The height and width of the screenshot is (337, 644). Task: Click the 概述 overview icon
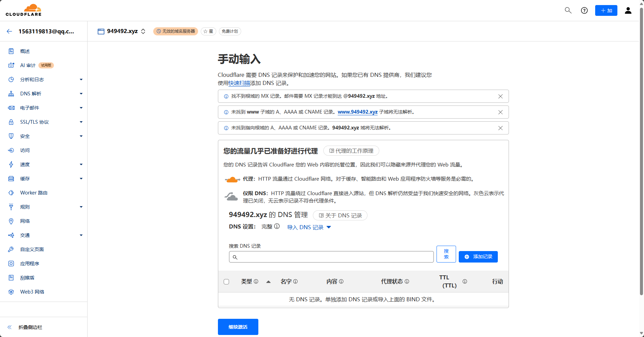[x=11, y=51]
